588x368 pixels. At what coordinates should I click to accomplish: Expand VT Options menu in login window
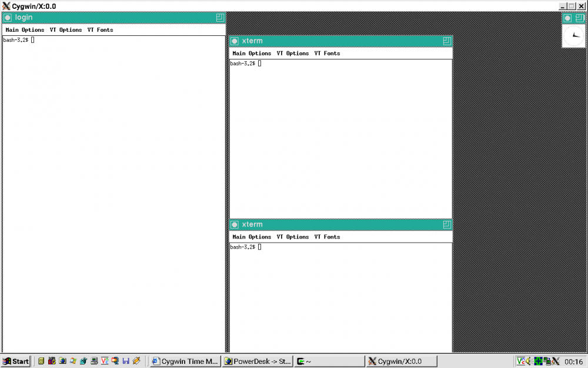[x=66, y=30]
